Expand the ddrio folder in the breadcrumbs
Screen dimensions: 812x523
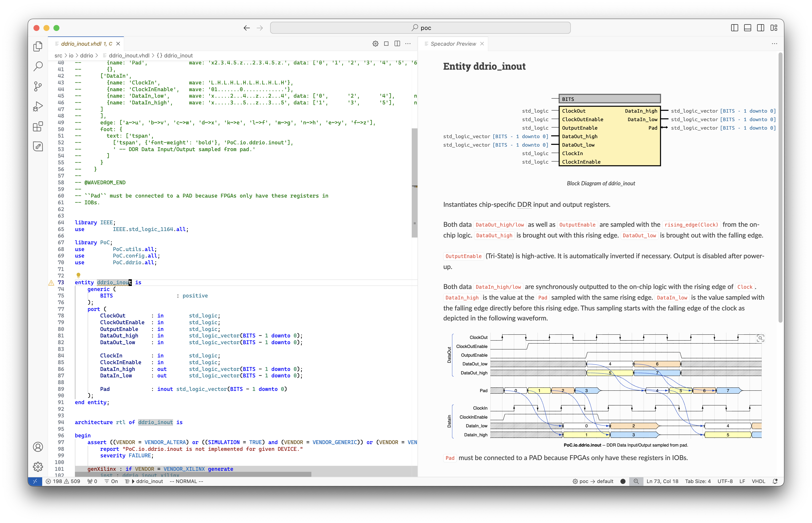coord(87,55)
